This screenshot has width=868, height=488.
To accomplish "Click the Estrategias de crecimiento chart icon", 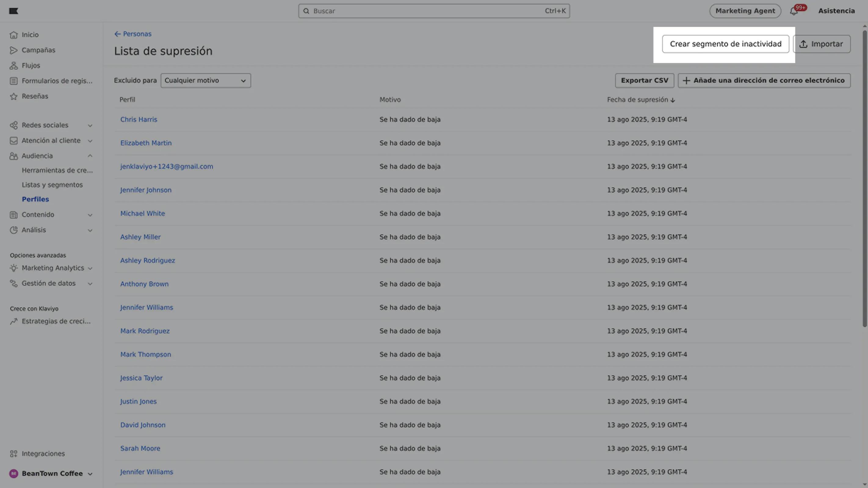I will click(x=13, y=321).
